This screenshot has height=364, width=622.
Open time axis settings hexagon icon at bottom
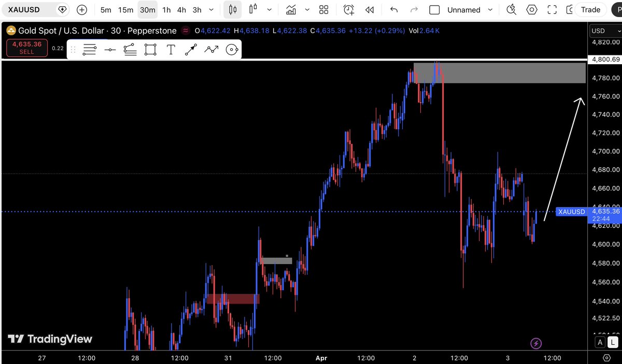pos(606,358)
